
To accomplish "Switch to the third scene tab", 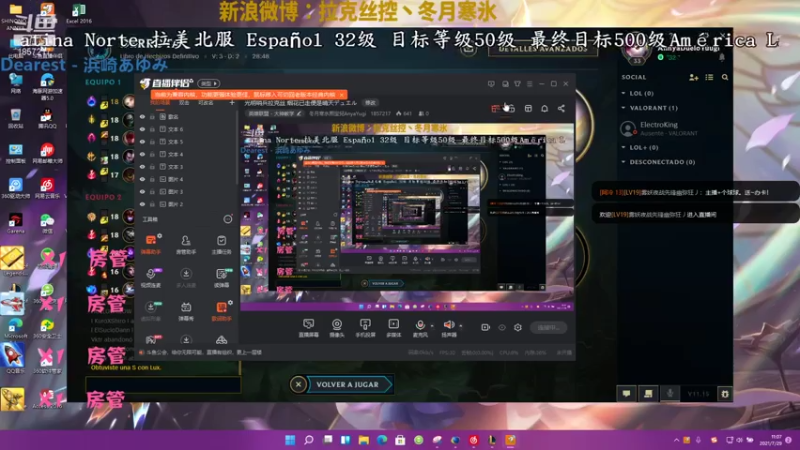I will [x=206, y=103].
